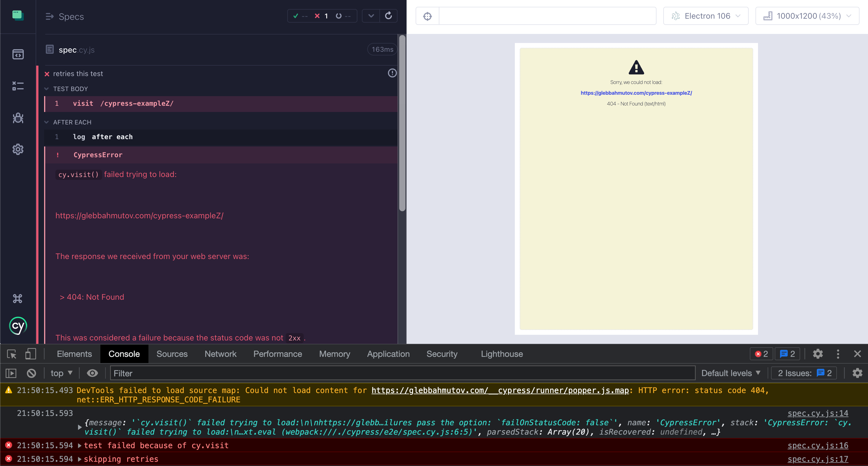Open the Performance tab
Screen dimensions: 868x466
(x=278, y=354)
